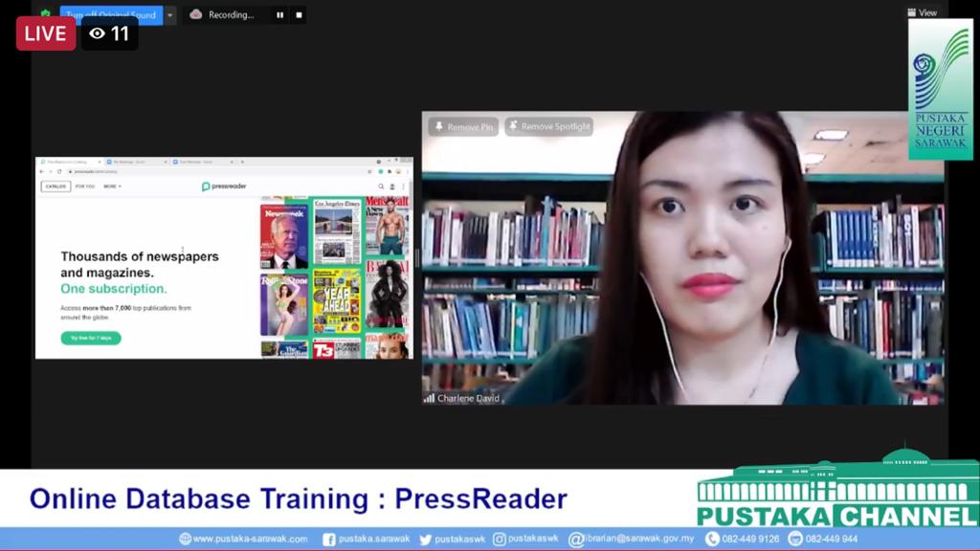Click the www.pustaka-sarawak.com link

[250, 539]
